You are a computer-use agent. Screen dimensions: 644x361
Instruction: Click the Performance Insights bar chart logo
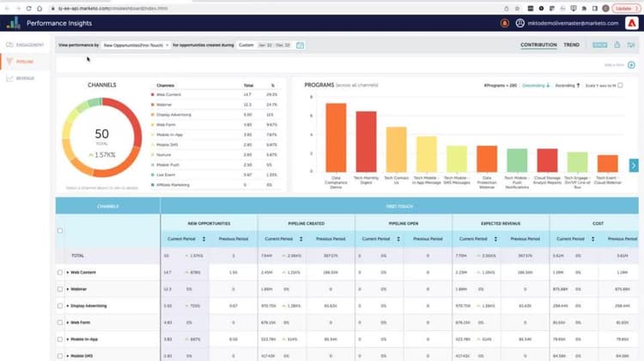(13, 23)
